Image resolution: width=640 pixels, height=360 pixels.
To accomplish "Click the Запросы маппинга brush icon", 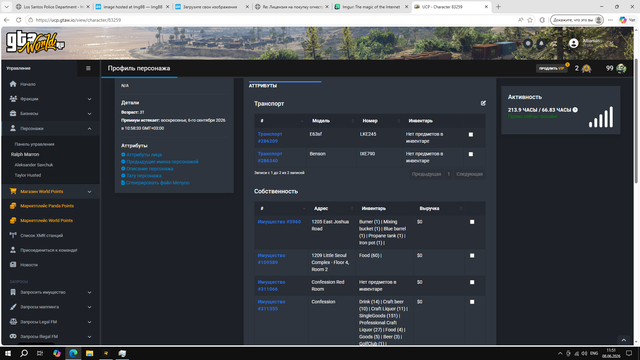I will tap(13, 307).
